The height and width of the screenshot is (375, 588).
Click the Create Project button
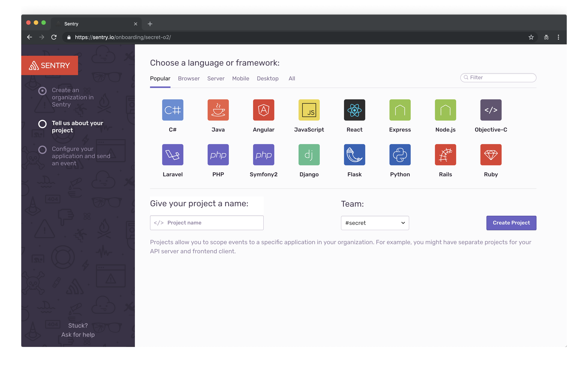(x=511, y=223)
